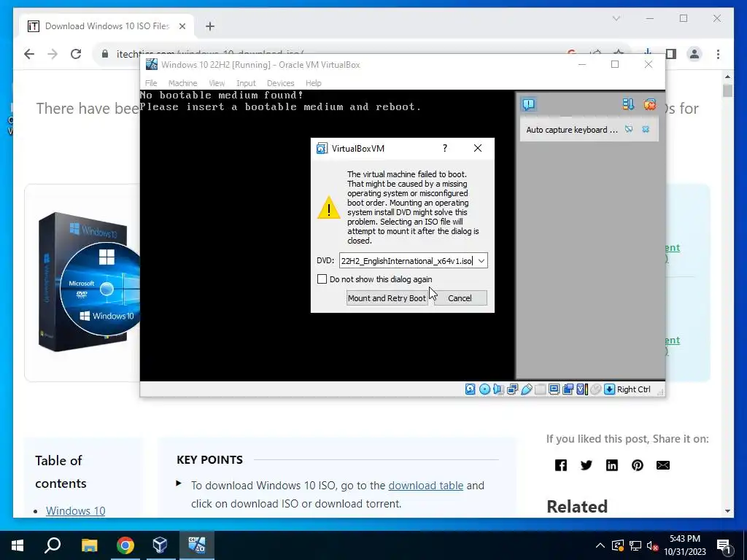Screen dimensions: 747x560
Task: Click the audio indicator in VirtualBox status bar
Action: pos(498,389)
